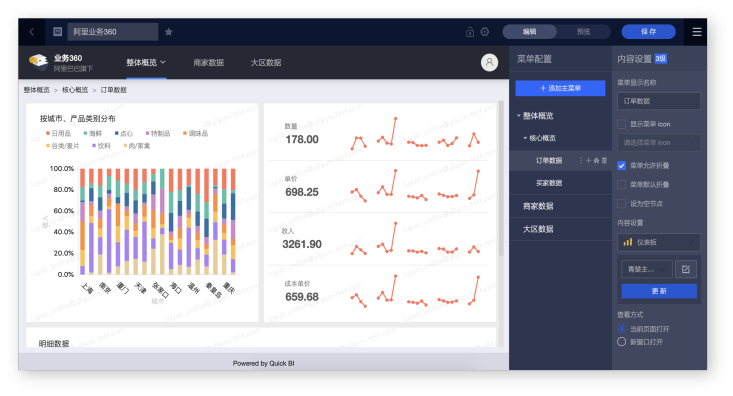Check the 设为空节点 checkbox
Viewport: 733px width, 396px height.
622,203
